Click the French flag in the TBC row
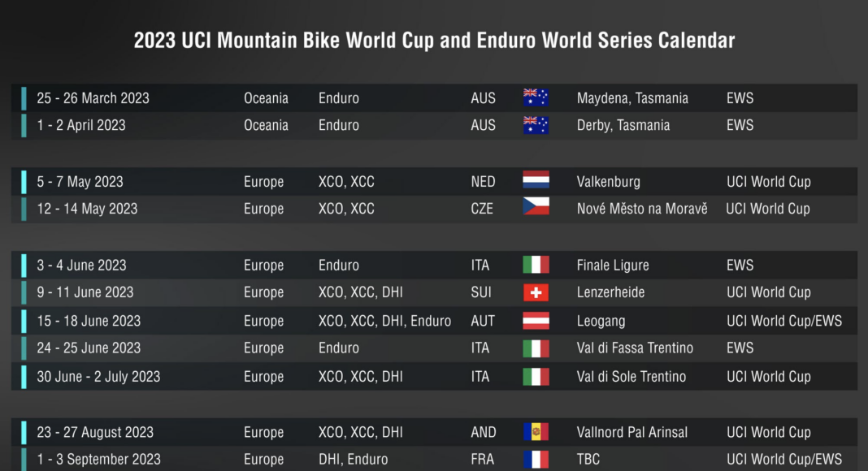Viewport: 868px width, 471px height. (x=536, y=459)
